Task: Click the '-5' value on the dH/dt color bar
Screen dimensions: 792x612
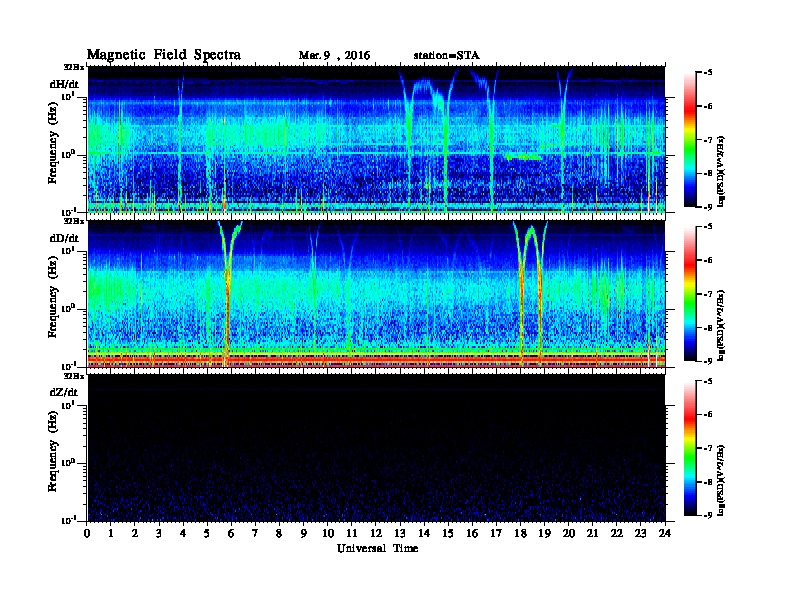Action: tap(708, 72)
